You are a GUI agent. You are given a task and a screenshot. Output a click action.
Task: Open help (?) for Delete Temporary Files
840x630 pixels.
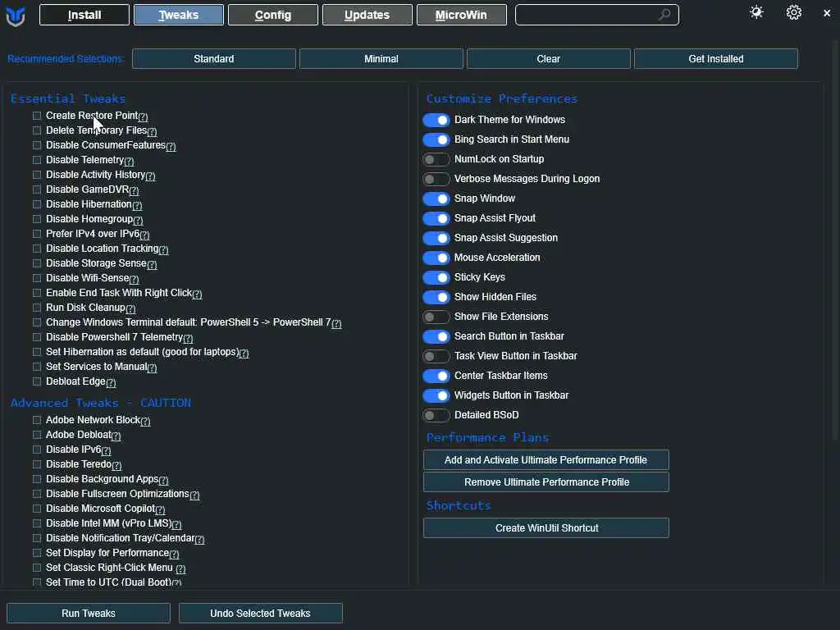(152, 131)
